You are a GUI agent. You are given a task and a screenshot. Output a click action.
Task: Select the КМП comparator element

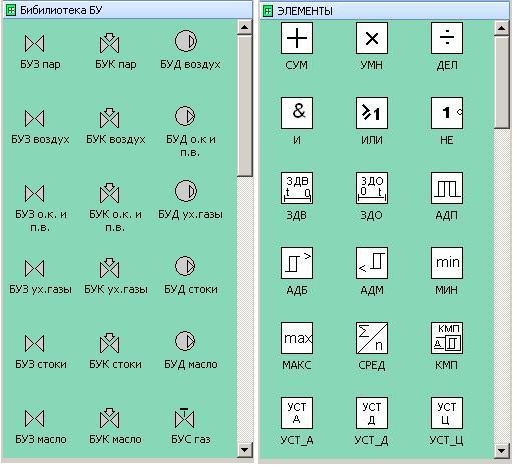pyautogui.click(x=447, y=338)
